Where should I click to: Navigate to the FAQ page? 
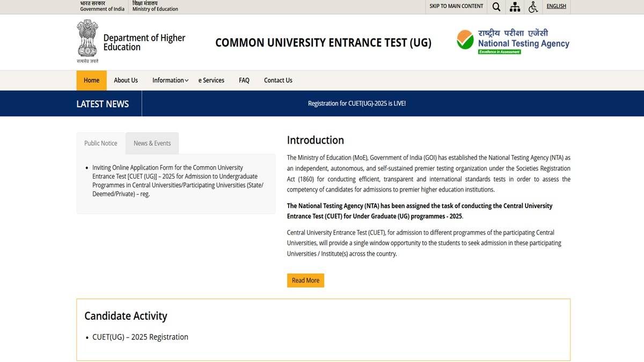click(244, 80)
